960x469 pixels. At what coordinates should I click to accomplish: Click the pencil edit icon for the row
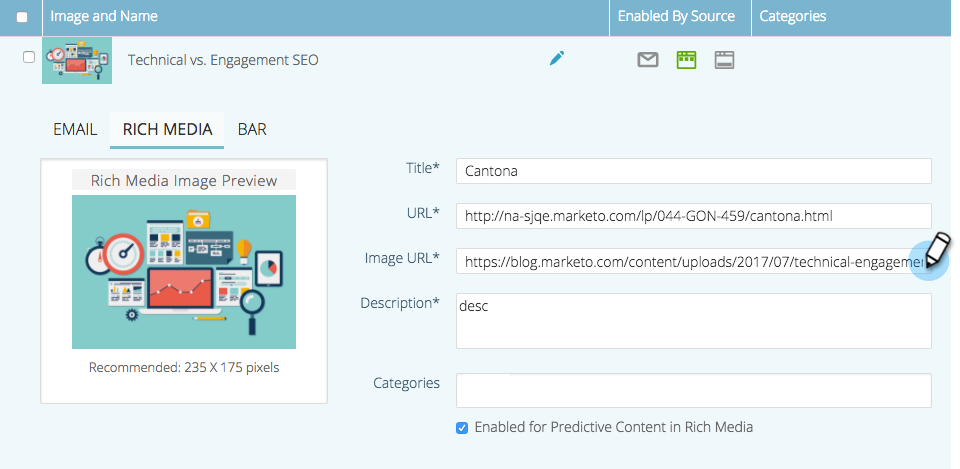[x=557, y=59]
